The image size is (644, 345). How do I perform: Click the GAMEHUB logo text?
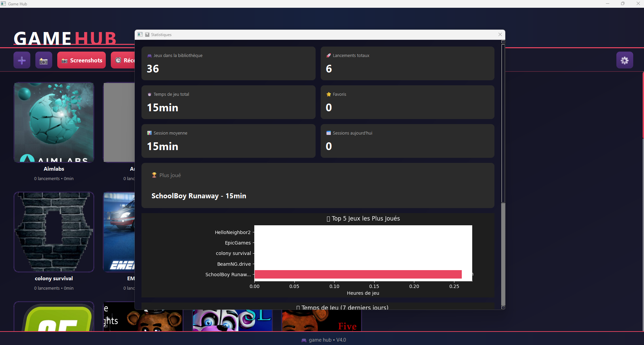tap(65, 38)
